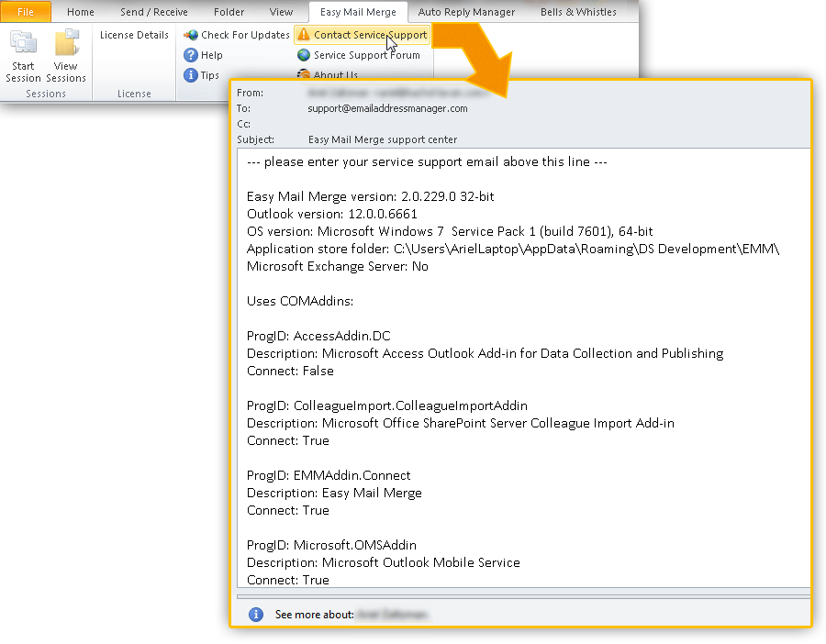Open the File tab
The image size is (826, 644).
pos(26,12)
